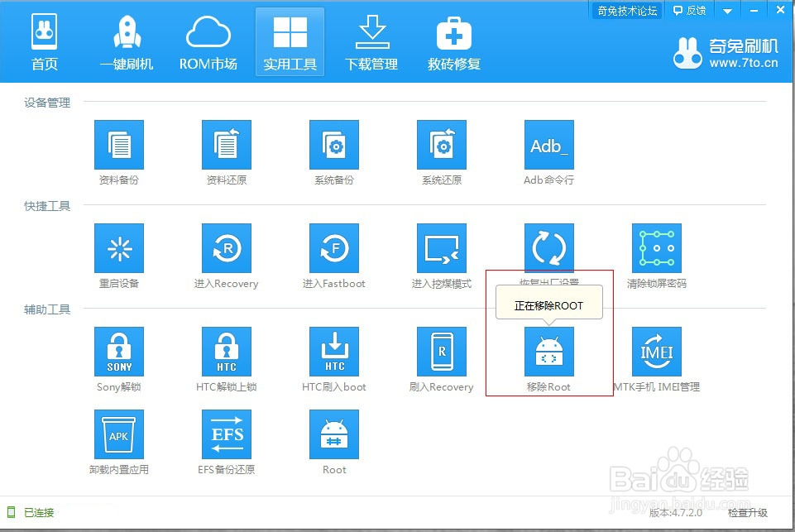Select 进入Recovery to enter recovery mode

coord(226,247)
